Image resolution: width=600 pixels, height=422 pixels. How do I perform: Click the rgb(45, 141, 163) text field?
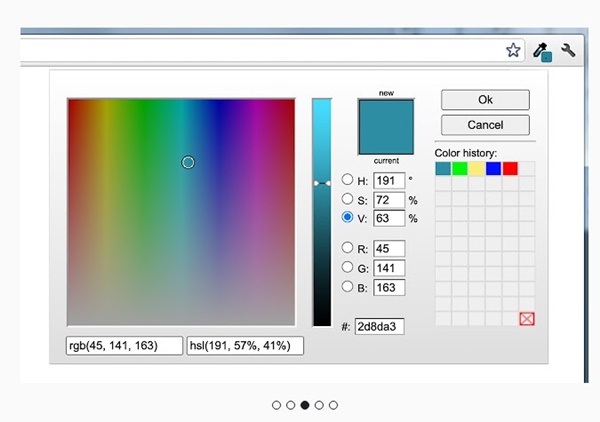click(x=124, y=346)
